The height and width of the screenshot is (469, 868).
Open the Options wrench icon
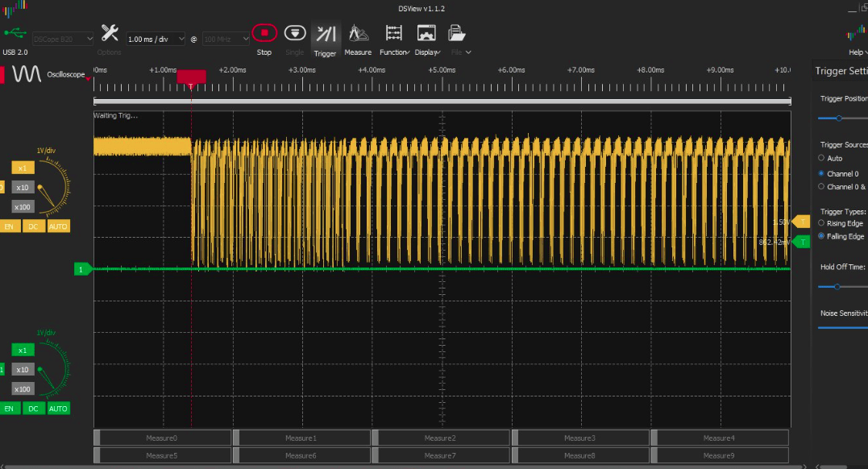(x=110, y=34)
